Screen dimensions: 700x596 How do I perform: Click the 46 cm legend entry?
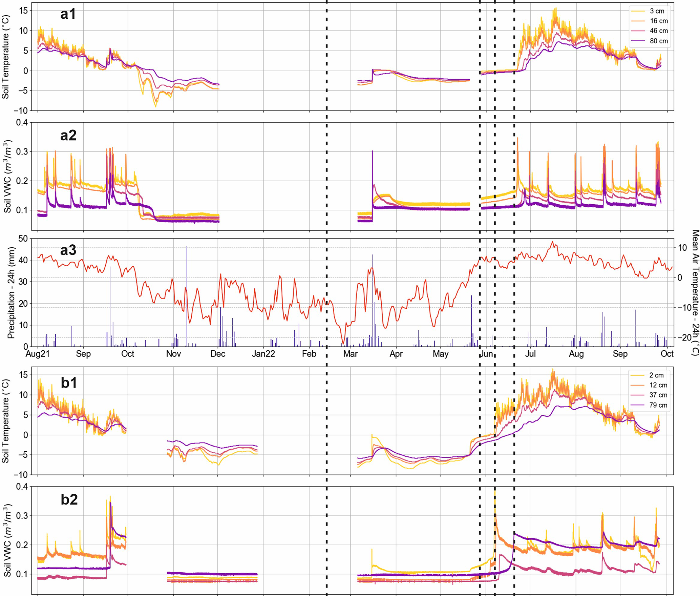(x=658, y=31)
